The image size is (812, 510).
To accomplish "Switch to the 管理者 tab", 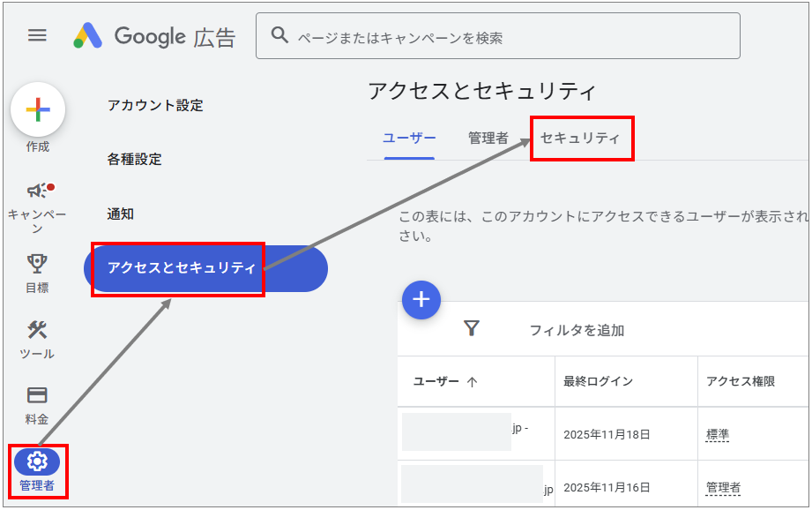I will coord(487,139).
